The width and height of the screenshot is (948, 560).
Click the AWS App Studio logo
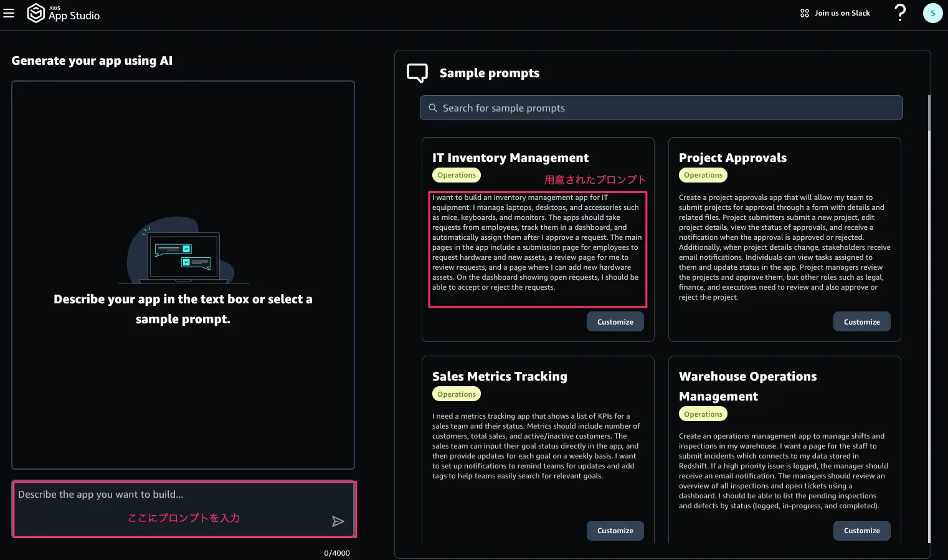[x=64, y=13]
